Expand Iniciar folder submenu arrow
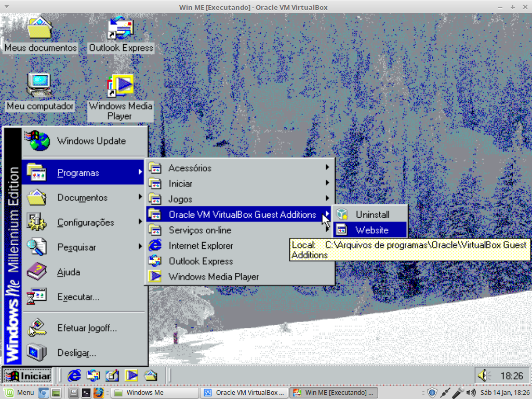The height and width of the screenshot is (399, 532). pos(327,183)
